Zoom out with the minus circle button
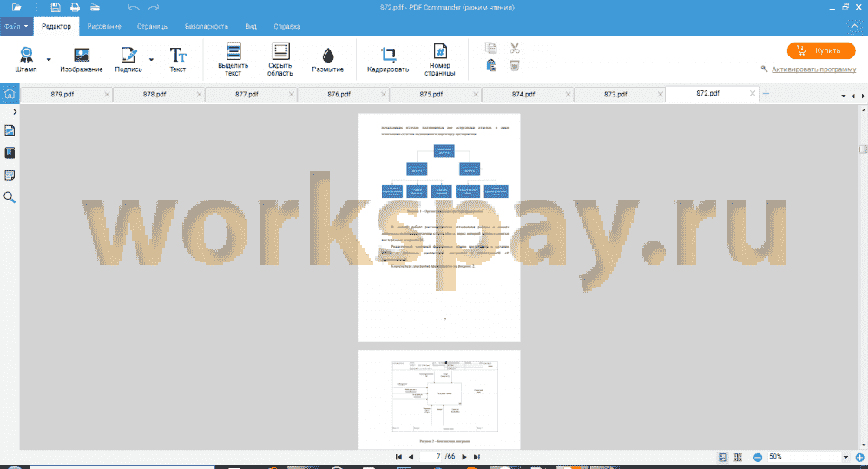This screenshot has height=469, width=868. click(758, 458)
